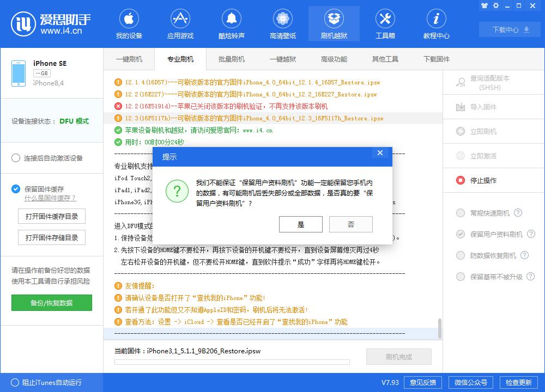
Task: Click 微信公众号 button
Action: coord(471,382)
